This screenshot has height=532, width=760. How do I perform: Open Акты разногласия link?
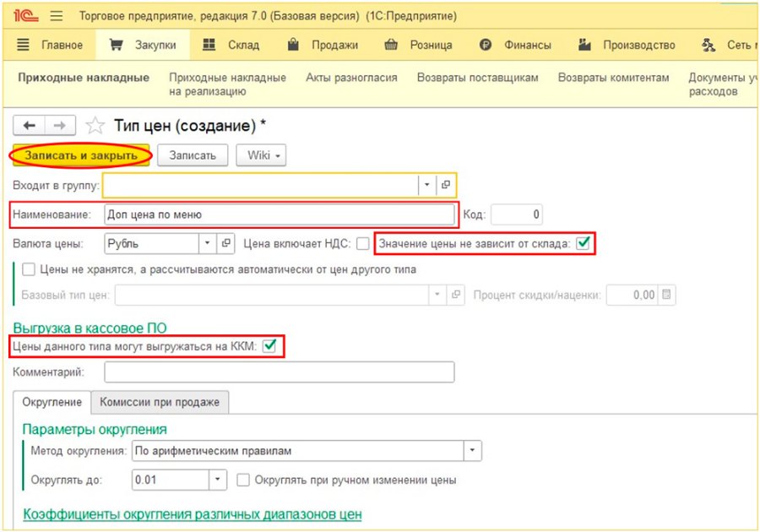click(x=351, y=78)
